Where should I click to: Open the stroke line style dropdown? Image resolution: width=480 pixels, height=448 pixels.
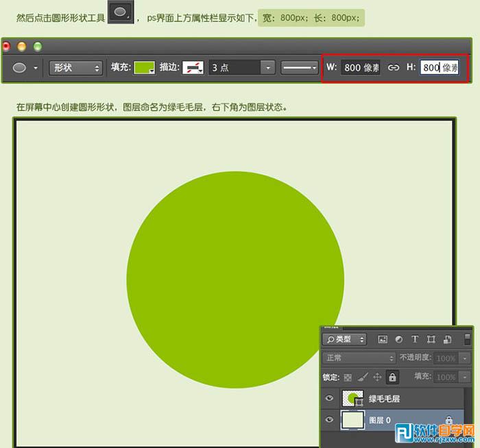[x=299, y=68]
